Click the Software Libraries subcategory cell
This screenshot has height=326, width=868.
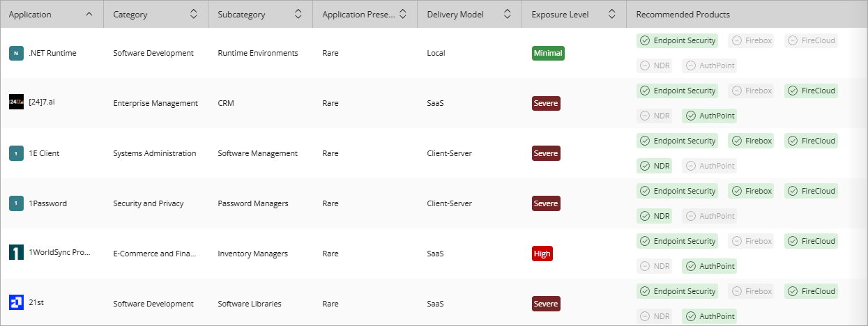[x=250, y=304]
